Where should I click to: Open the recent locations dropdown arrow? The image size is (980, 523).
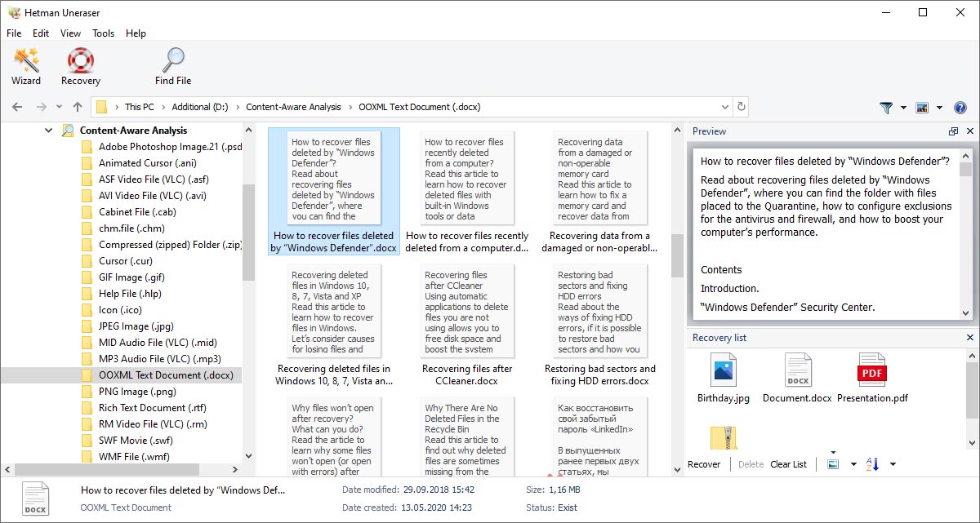(59, 107)
